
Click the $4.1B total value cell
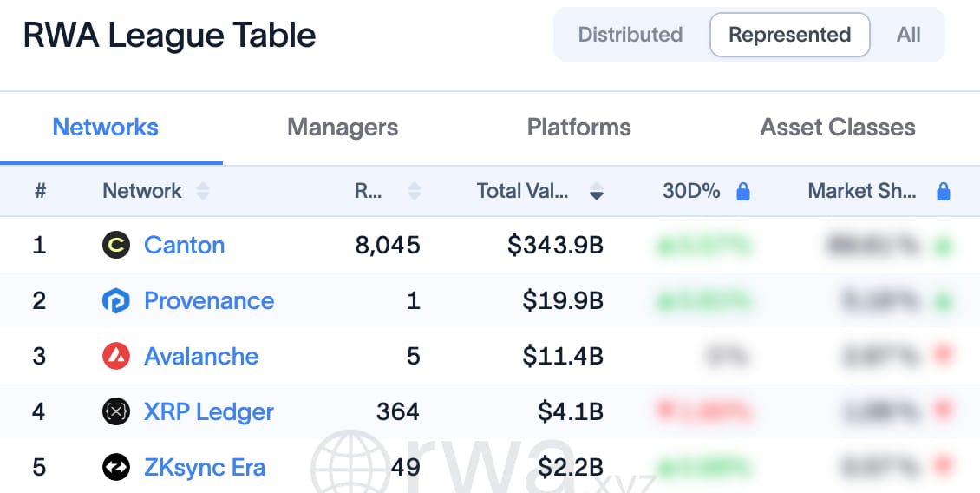(571, 411)
